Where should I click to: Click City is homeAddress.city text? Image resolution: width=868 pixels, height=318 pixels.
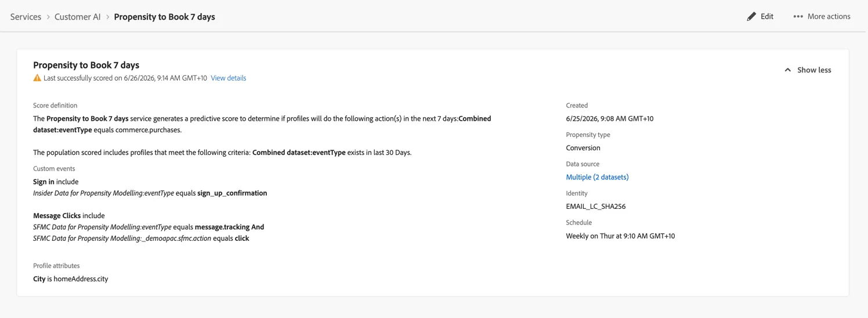(71, 279)
